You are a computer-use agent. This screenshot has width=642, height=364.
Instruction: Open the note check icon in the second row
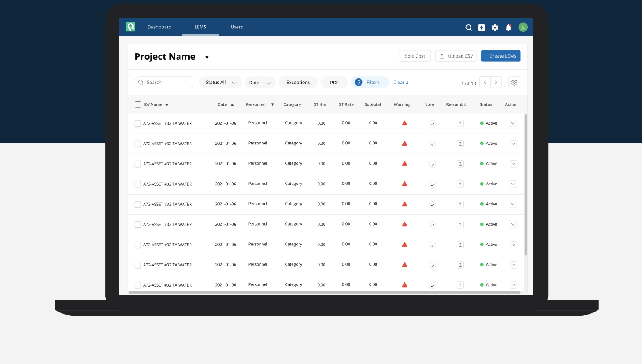pos(433,144)
